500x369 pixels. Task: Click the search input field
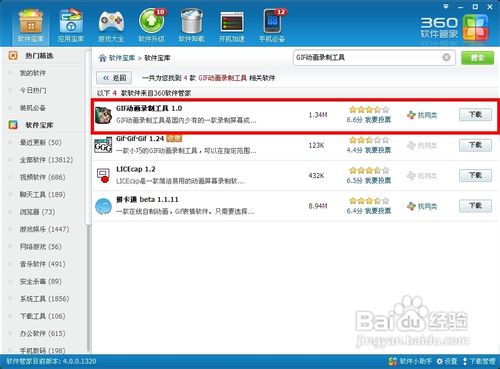coord(368,58)
